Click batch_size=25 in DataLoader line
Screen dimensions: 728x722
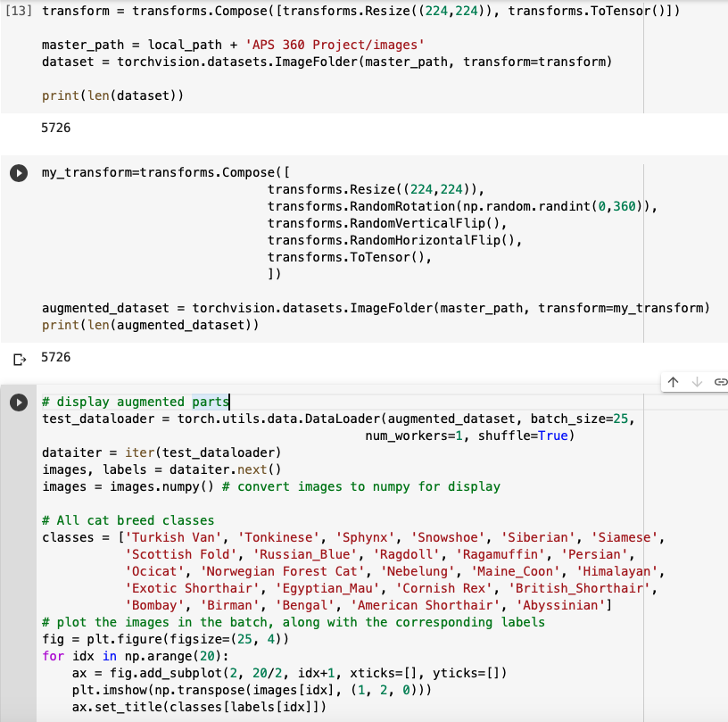[x=579, y=419]
